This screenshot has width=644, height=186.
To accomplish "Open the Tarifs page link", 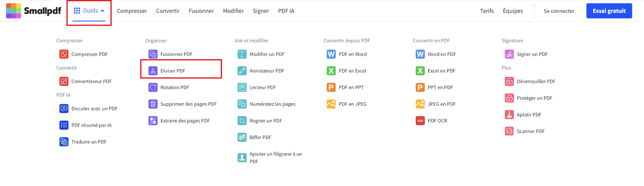I will pos(487,11).
